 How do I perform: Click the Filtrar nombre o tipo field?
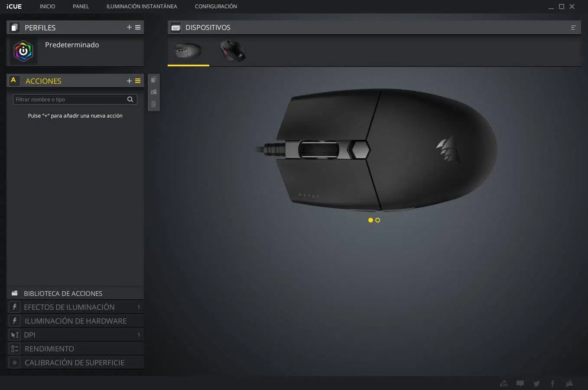point(75,99)
